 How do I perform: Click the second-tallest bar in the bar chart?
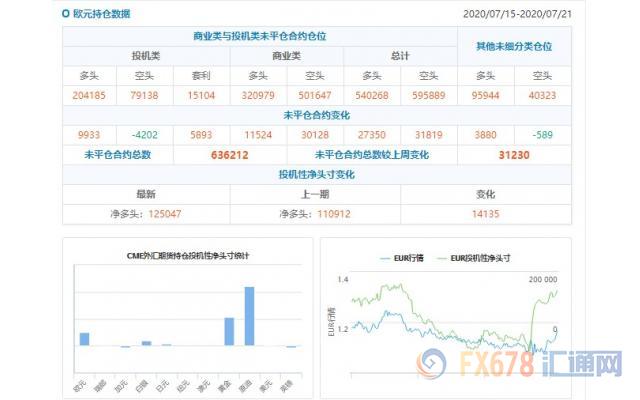[229, 332]
